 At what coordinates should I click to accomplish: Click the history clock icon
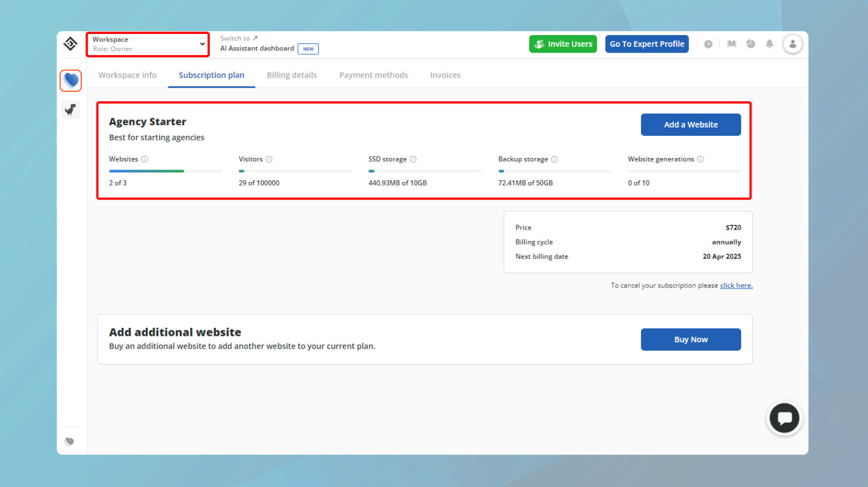pyautogui.click(x=708, y=43)
